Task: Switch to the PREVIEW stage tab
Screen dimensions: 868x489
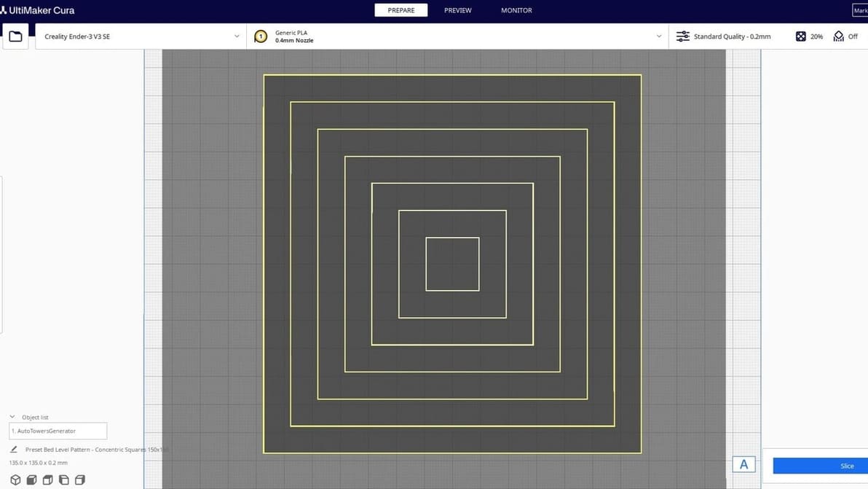Action: (x=457, y=10)
